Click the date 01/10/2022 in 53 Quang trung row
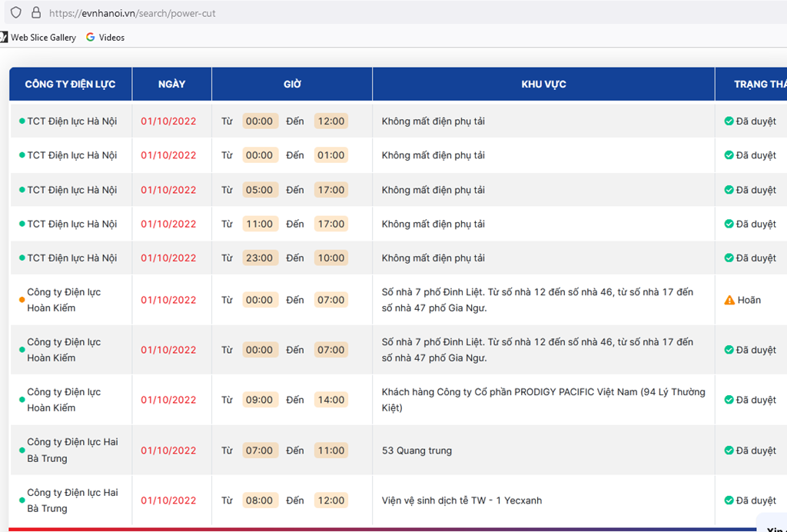787x532 pixels. click(168, 451)
